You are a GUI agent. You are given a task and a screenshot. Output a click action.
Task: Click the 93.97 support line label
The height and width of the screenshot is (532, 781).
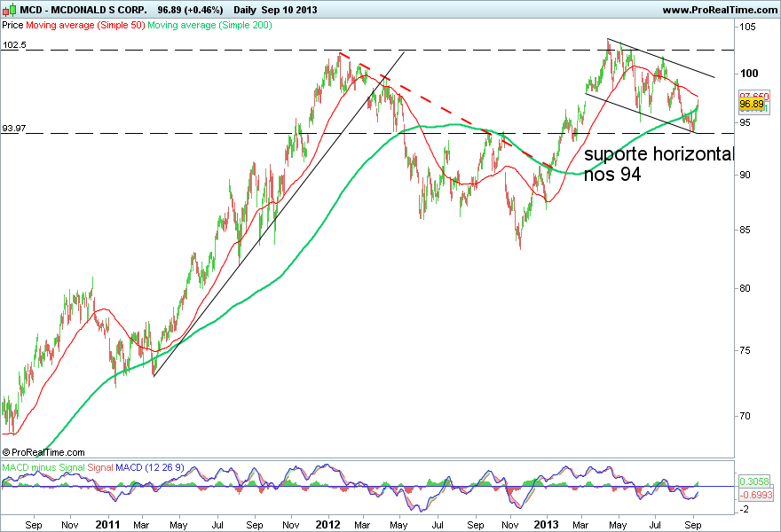pyautogui.click(x=14, y=129)
